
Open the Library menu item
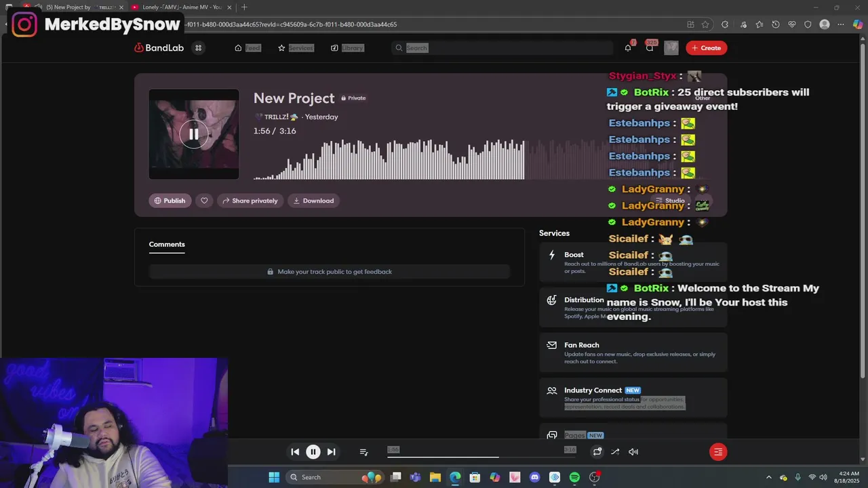coord(347,47)
